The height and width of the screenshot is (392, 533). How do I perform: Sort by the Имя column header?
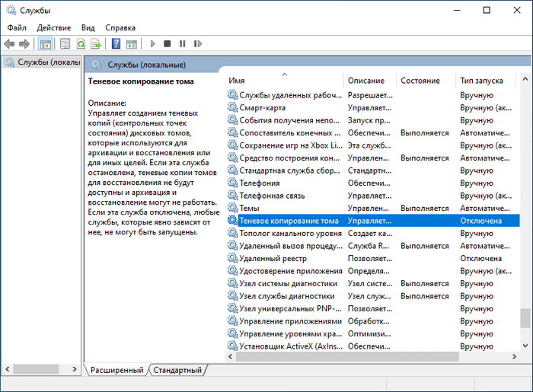pos(284,81)
